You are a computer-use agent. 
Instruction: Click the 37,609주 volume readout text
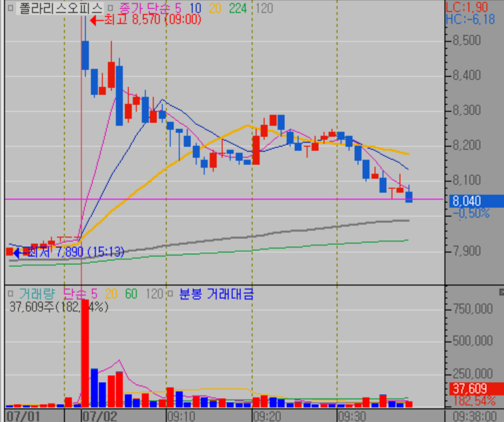(59, 307)
